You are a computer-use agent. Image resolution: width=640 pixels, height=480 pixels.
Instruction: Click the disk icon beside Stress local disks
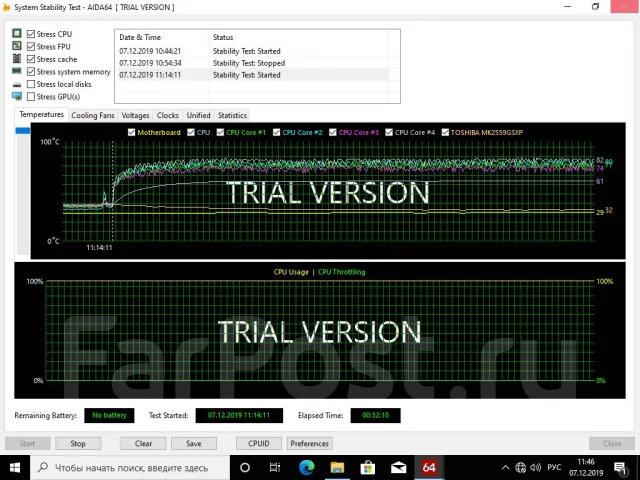(17, 84)
